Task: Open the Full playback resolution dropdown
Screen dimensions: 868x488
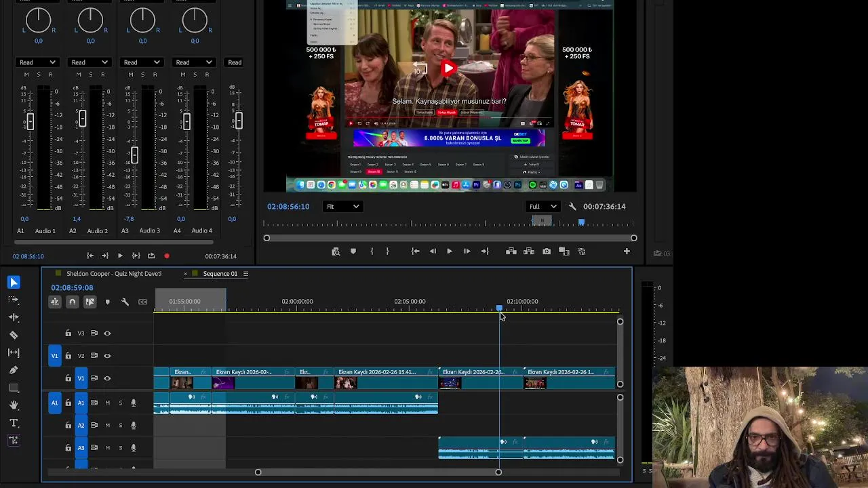Action: pos(542,207)
